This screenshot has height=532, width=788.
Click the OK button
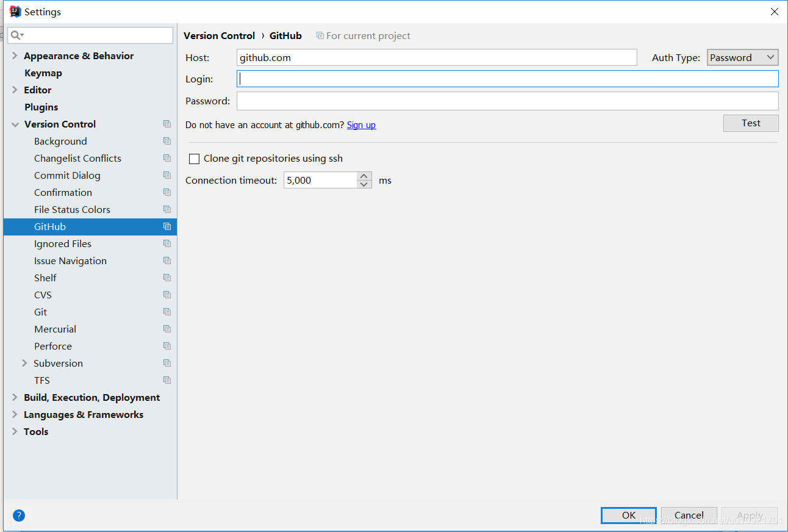pos(629,516)
